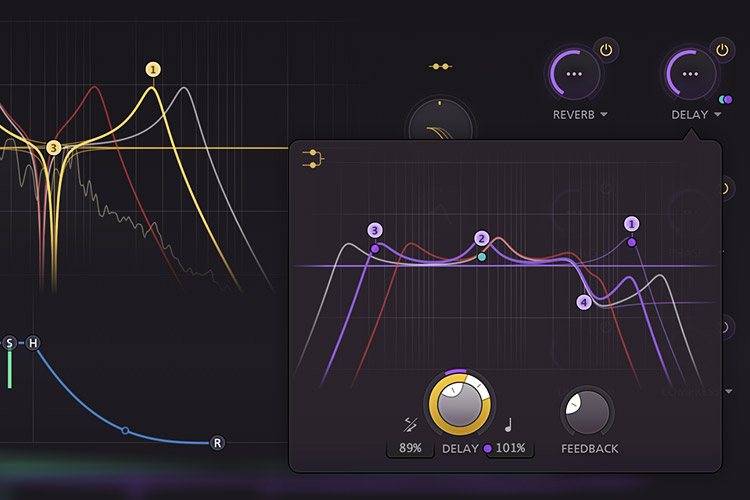Click the yellow filter routing icon in the delay popup
Image resolution: width=750 pixels, height=500 pixels.
click(x=312, y=157)
